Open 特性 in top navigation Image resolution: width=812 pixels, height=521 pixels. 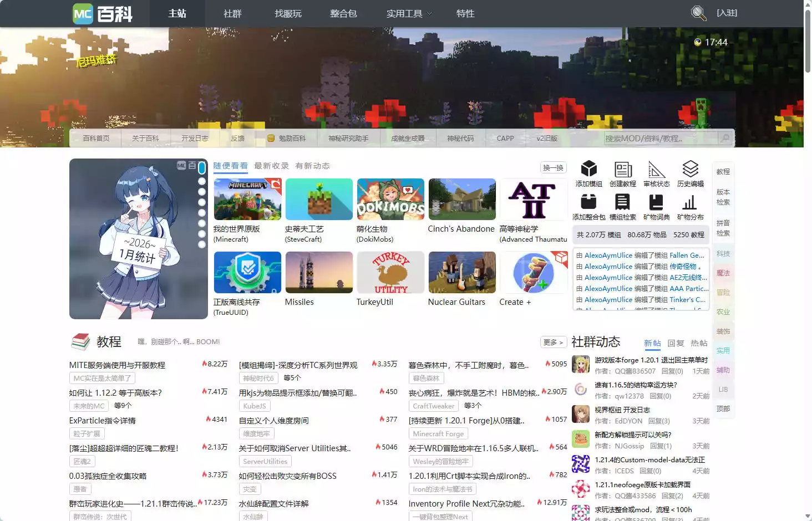[x=465, y=13]
